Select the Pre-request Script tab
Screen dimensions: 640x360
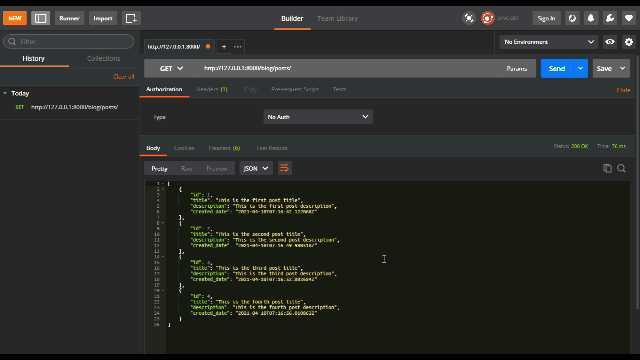tap(295, 89)
